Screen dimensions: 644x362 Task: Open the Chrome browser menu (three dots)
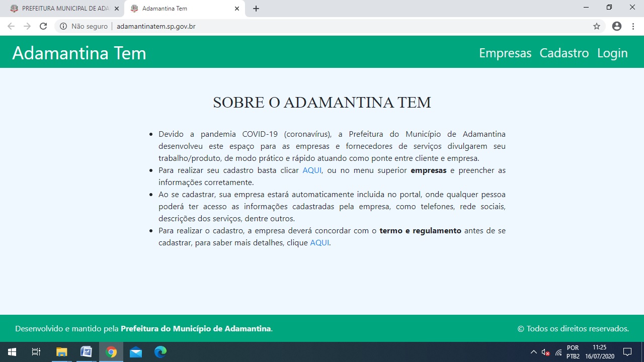click(633, 26)
